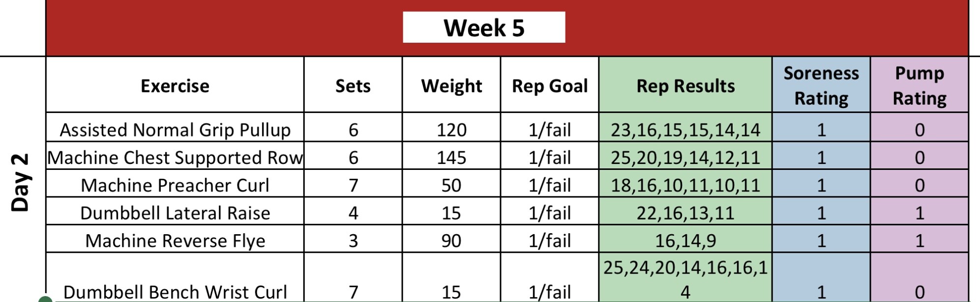Screen dimensions: 980x302
Task: Click the rep results 23,16,15,15,14,14 cell
Action: [685, 130]
